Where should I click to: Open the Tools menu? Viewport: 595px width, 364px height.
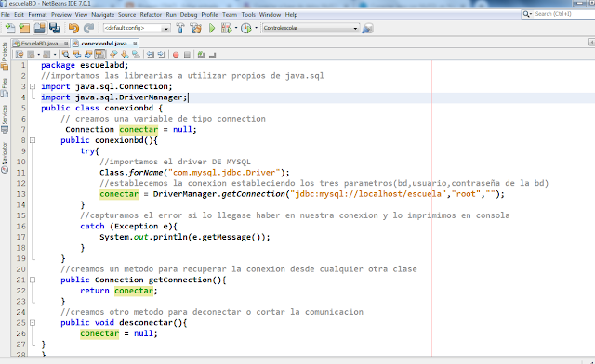(x=248, y=15)
